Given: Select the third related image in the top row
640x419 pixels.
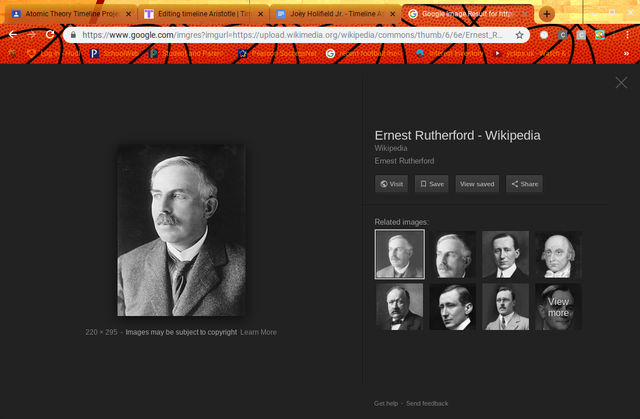Looking at the screenshot, I should [x=505, y=254].
